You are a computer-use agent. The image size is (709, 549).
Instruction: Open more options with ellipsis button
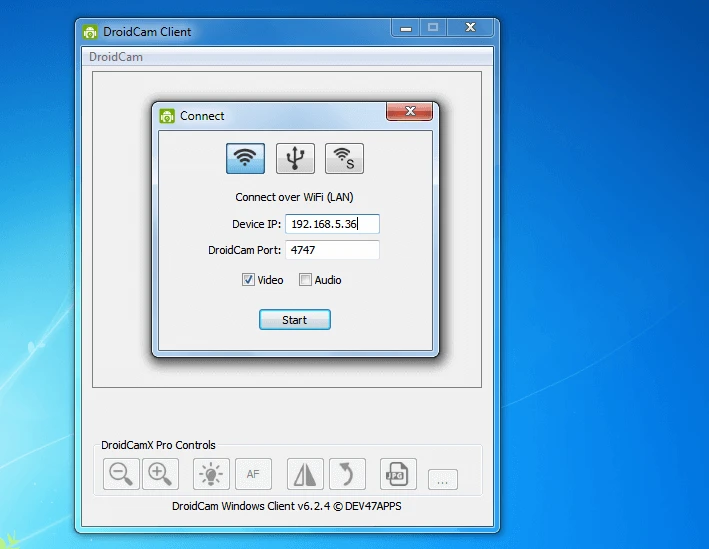(x=443, y=479)
